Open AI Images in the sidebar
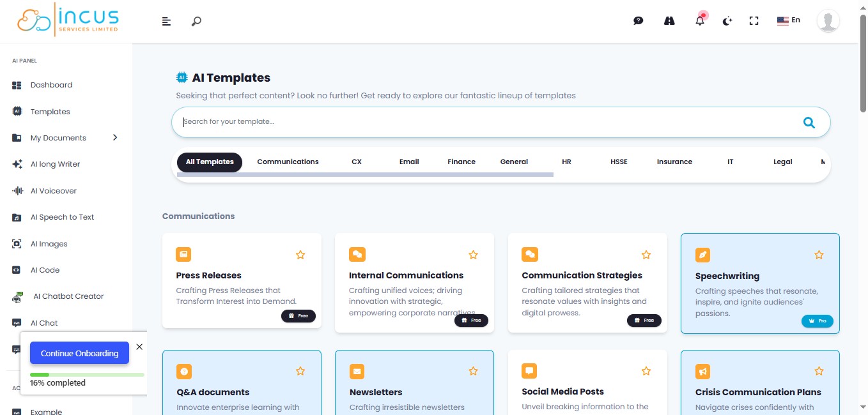 click(49, 244)
